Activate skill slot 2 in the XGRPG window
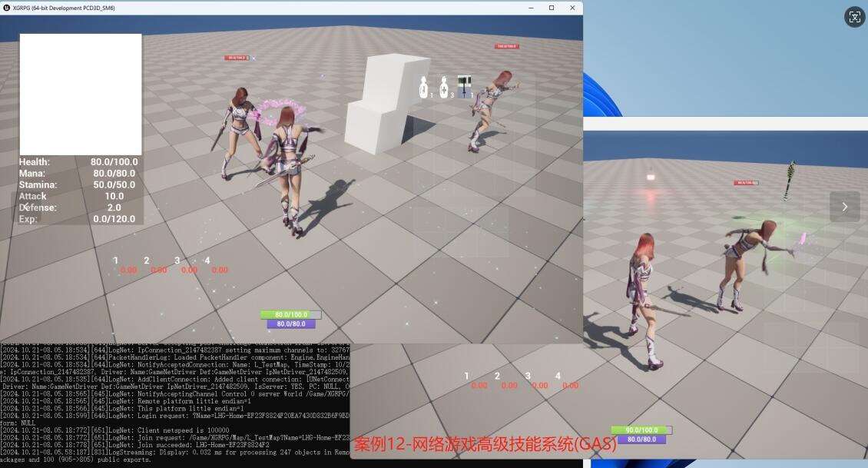868x468 pixels. 146,261
